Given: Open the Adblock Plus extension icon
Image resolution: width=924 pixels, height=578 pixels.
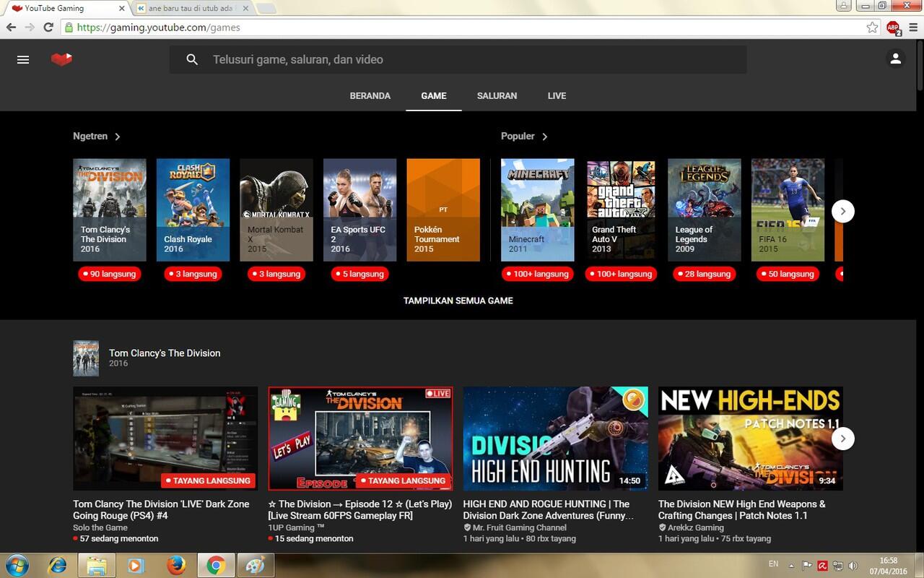Looking at the screenshot, I should click(x=893, y=28).
